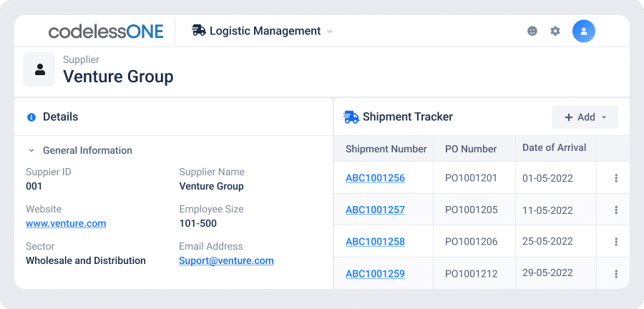Click the Shipment Number column header
The height and width of the screenshot is (309, 644).
click(386, 149)
